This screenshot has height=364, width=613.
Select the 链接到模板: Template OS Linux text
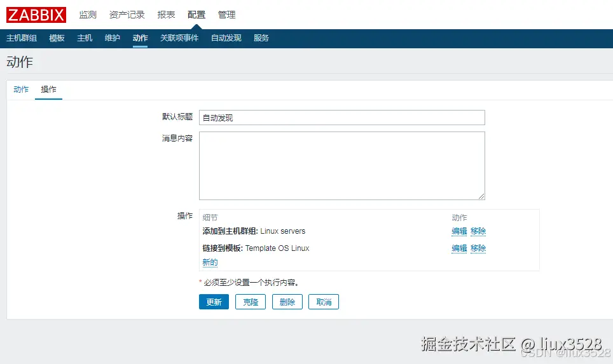(256, 248)
